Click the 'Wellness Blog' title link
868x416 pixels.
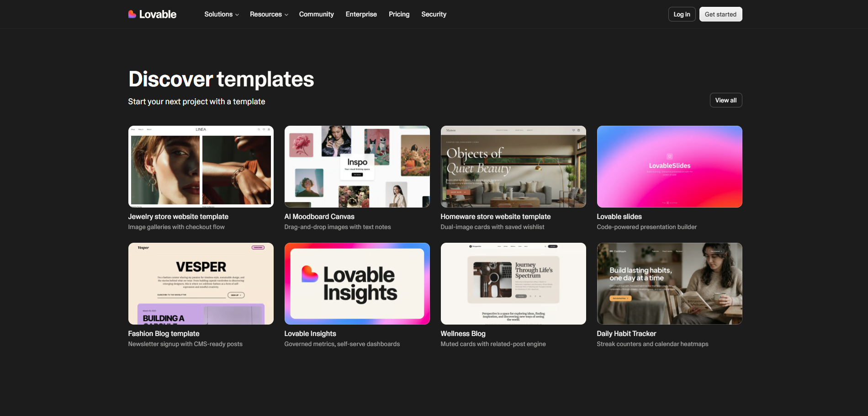463,334
